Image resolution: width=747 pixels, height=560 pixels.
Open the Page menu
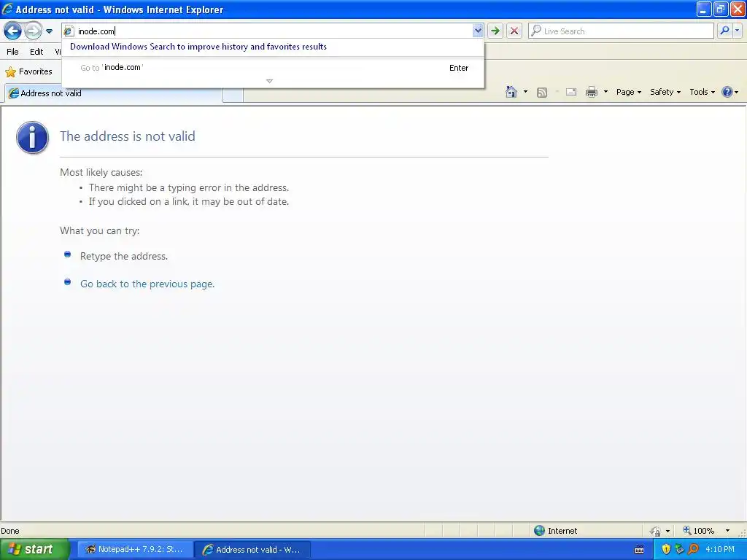pyautogui.click(x=628, y=92)
